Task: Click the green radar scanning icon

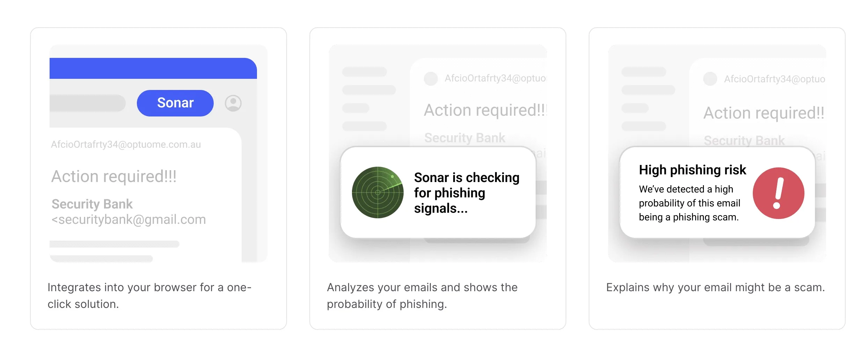Action: [377, 192]
